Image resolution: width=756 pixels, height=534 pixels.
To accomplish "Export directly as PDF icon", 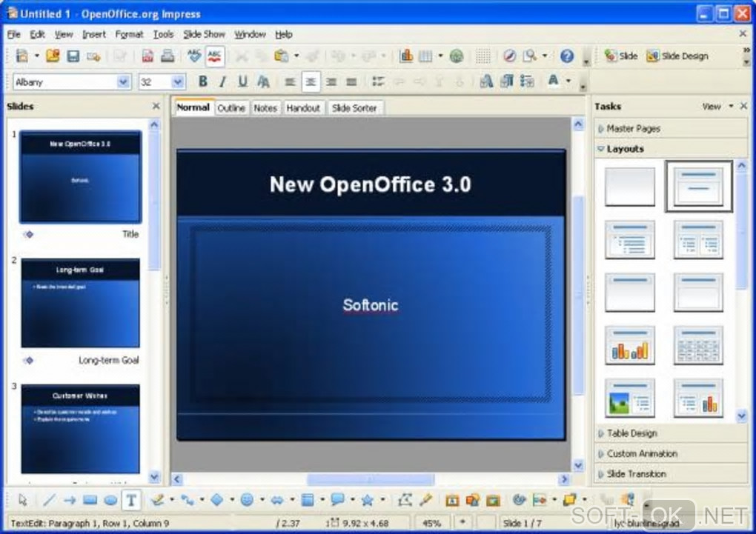I will pyautogui.click(x=147, y=56).
